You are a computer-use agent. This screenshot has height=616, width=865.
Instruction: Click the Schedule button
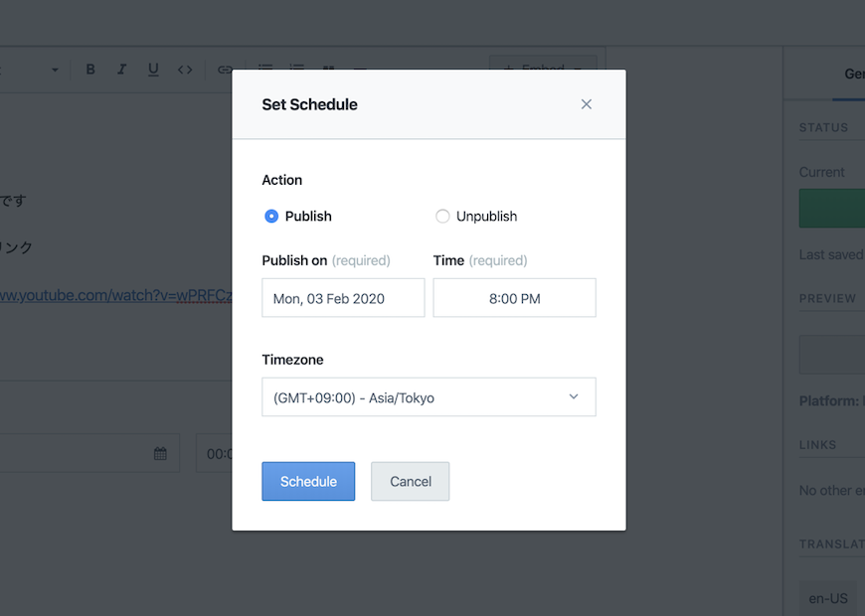point(308,482)
